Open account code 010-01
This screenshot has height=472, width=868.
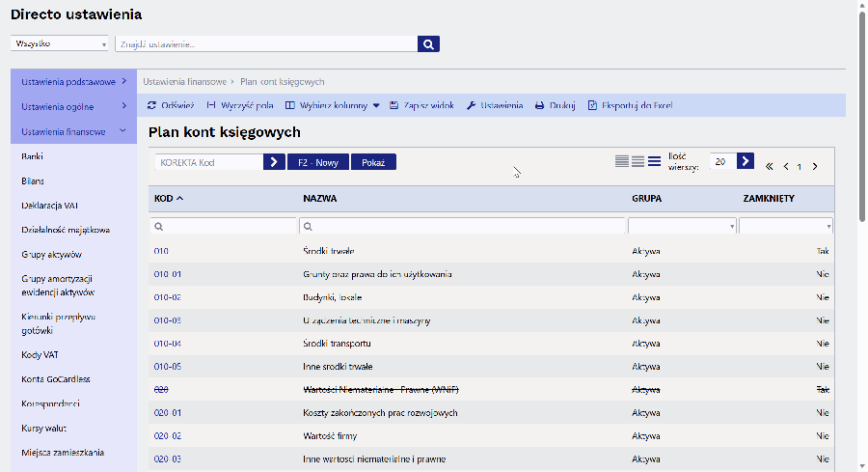167,274
